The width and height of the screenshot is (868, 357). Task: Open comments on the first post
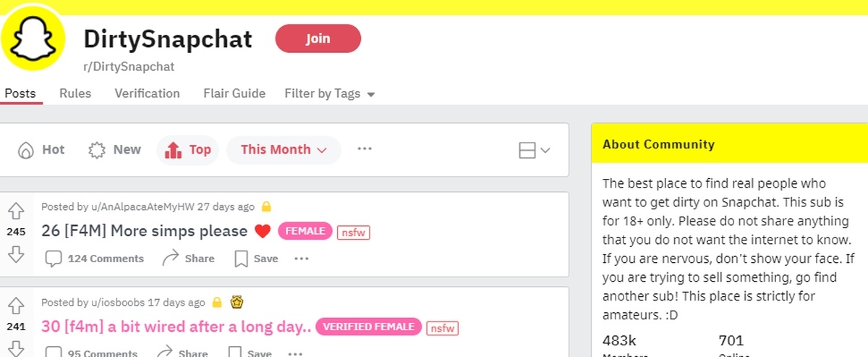(x=95, y=259)
